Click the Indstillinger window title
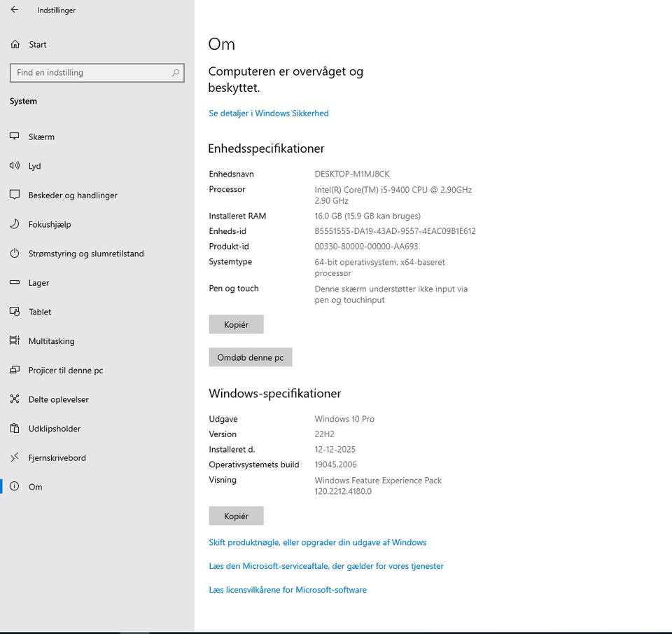 [x=56, y=10]
